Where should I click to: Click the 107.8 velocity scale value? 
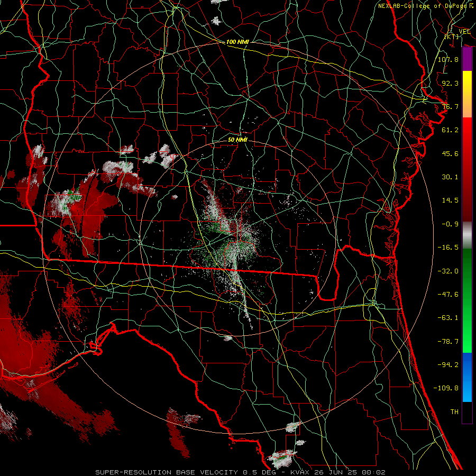[x=448, y=59]
